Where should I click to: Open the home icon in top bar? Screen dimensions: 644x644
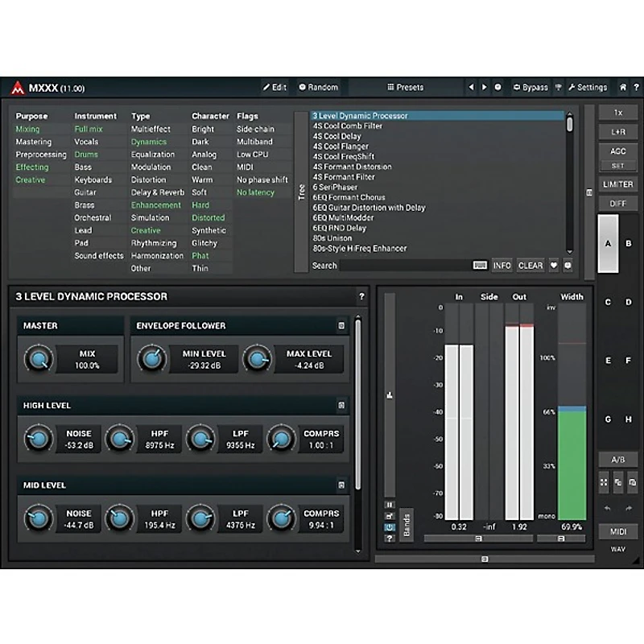pos(622,87)
